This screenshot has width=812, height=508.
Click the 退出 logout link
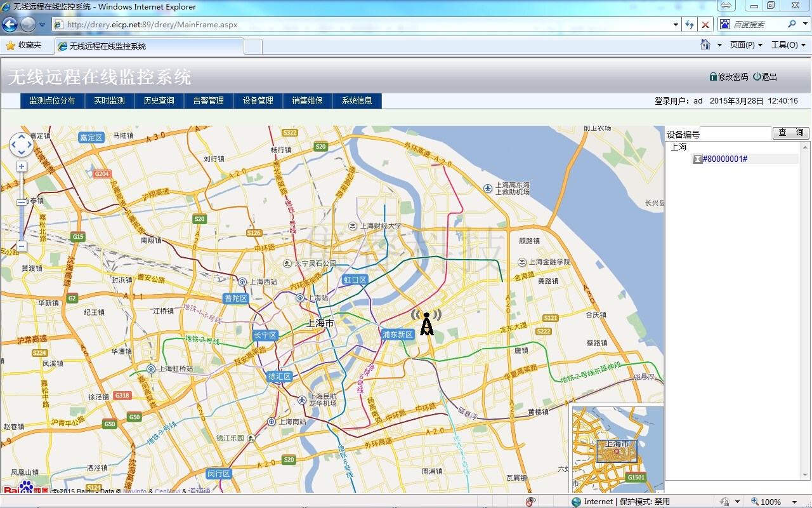click(x=765, y=77)
